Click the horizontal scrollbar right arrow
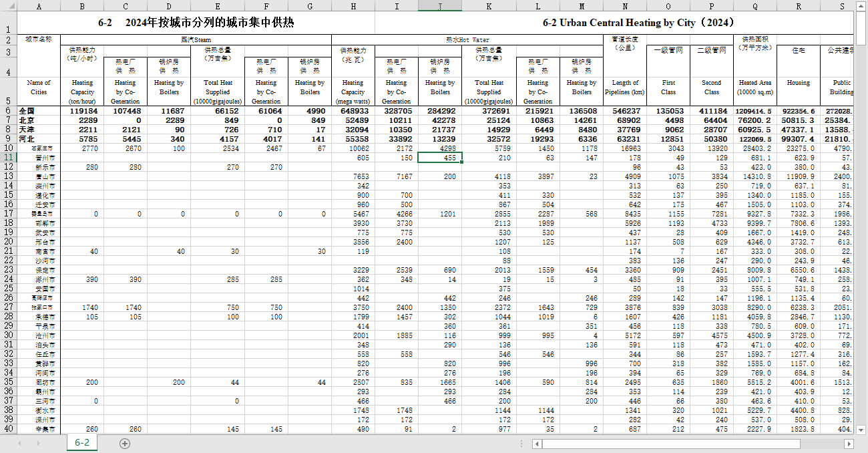 coord(849,444)
